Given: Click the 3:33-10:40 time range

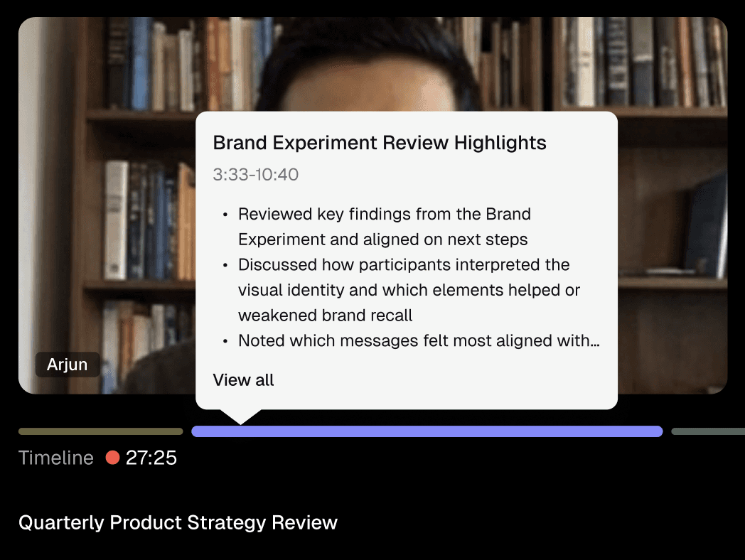Looking at the screenshot, I should click(x=256, y=174).
